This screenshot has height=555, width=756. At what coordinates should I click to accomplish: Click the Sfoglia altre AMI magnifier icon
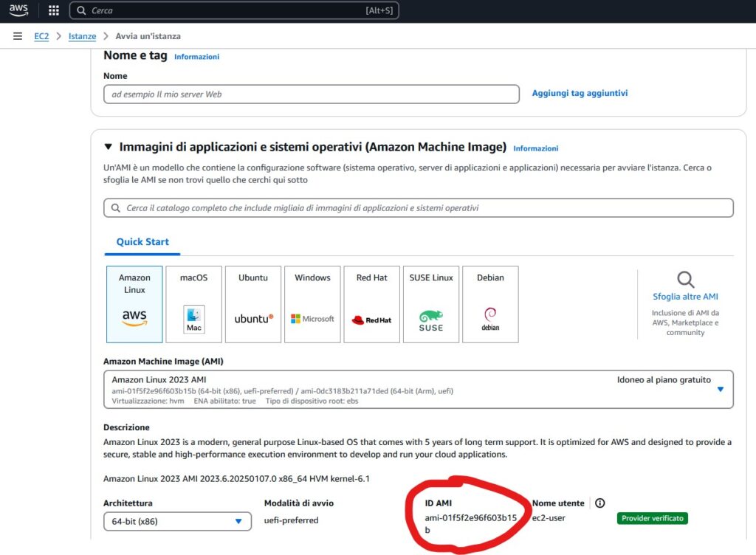coord(685,280)
